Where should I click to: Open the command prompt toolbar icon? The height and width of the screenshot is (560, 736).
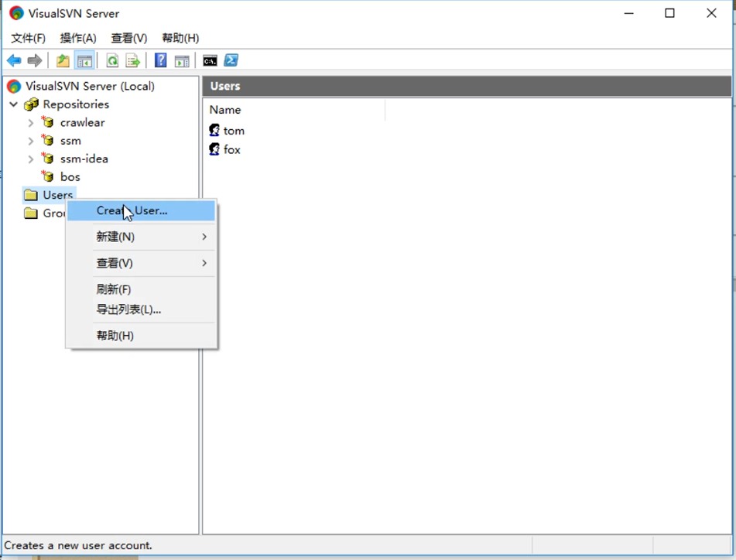210,60
